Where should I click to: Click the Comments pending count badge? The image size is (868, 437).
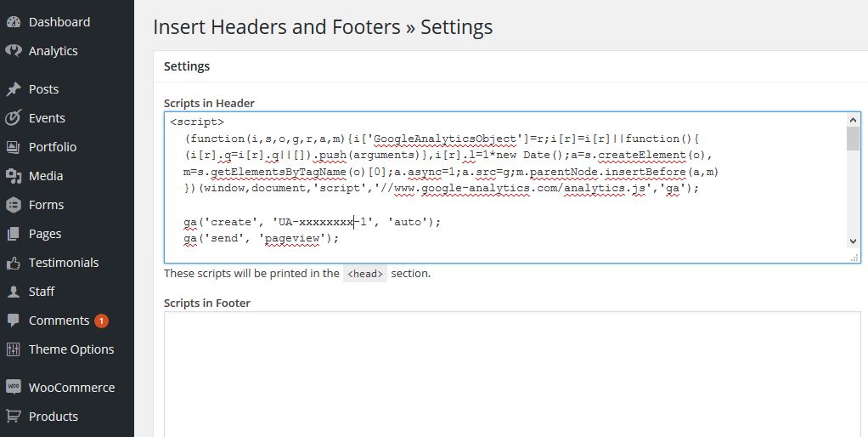(101, 321)
